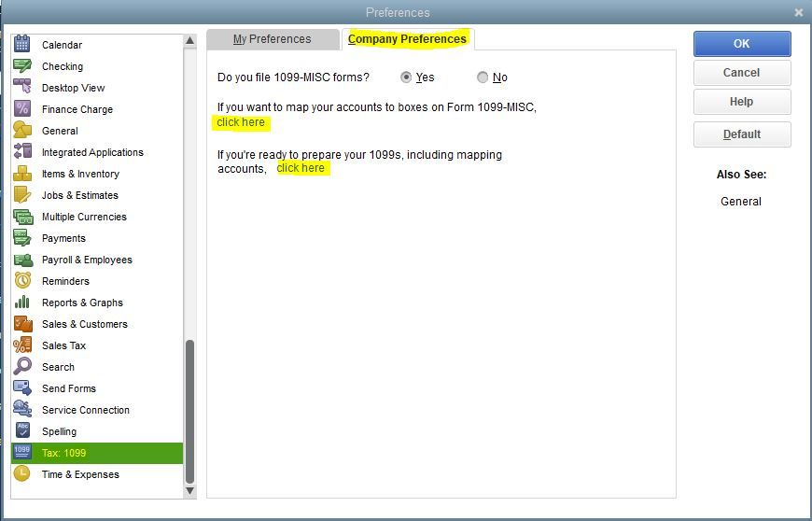Click the Items & Inventory boxes icon
This screenshot has height=521, width=812.
(22, 173)
